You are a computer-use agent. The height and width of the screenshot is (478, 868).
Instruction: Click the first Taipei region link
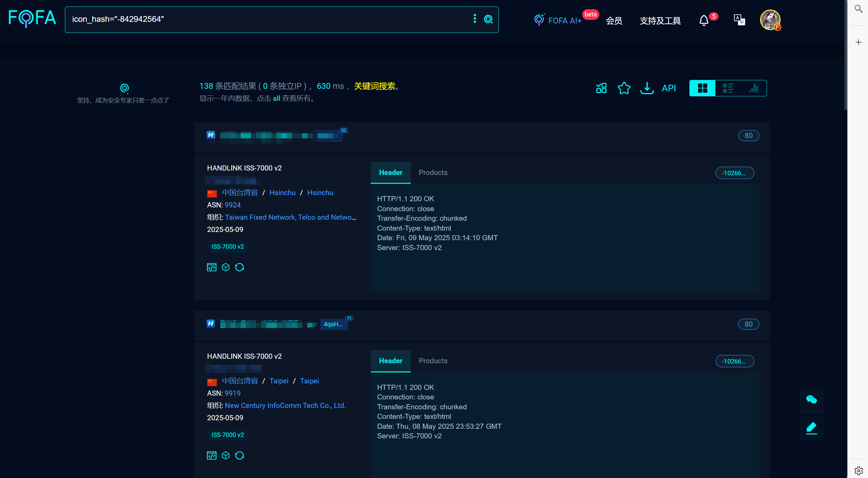pyautogui.click(x=279, y=381)
